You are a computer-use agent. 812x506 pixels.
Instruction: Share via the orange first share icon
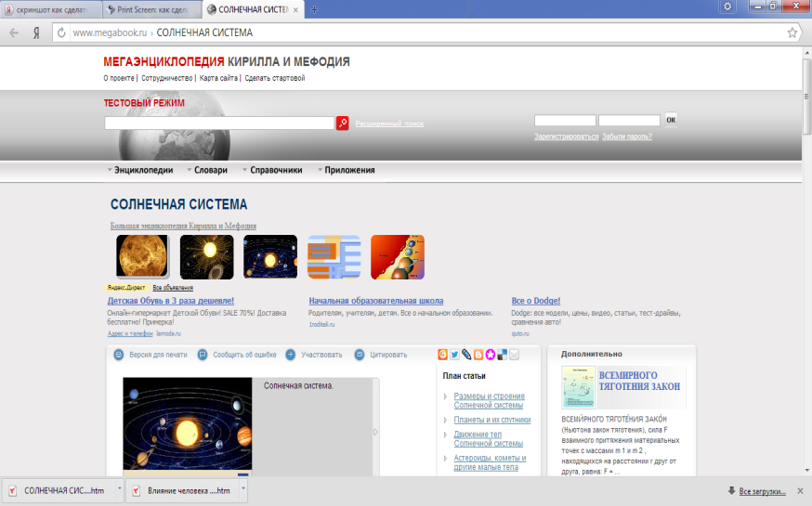coord(443,355)
